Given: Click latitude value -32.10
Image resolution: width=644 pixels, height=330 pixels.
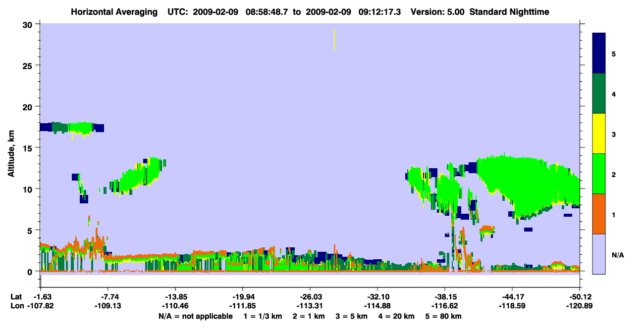Looking at the screenshot, I should pyautogui.click(x=377, y=297).
